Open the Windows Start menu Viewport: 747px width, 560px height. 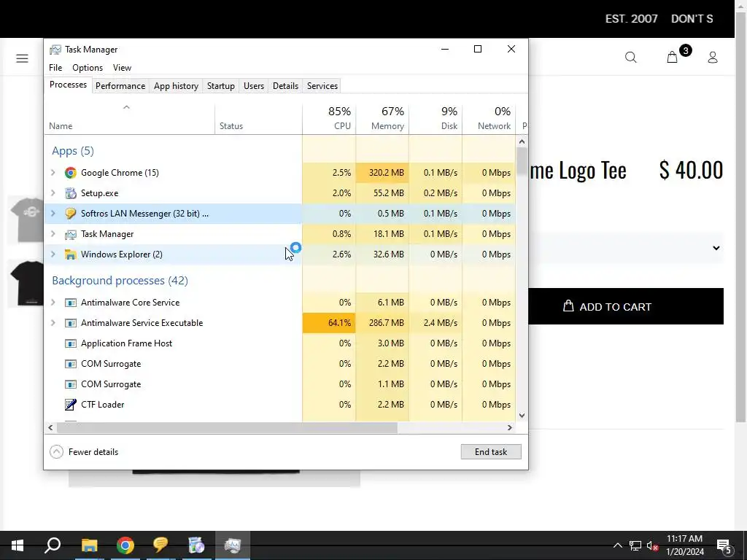[18, 545]
